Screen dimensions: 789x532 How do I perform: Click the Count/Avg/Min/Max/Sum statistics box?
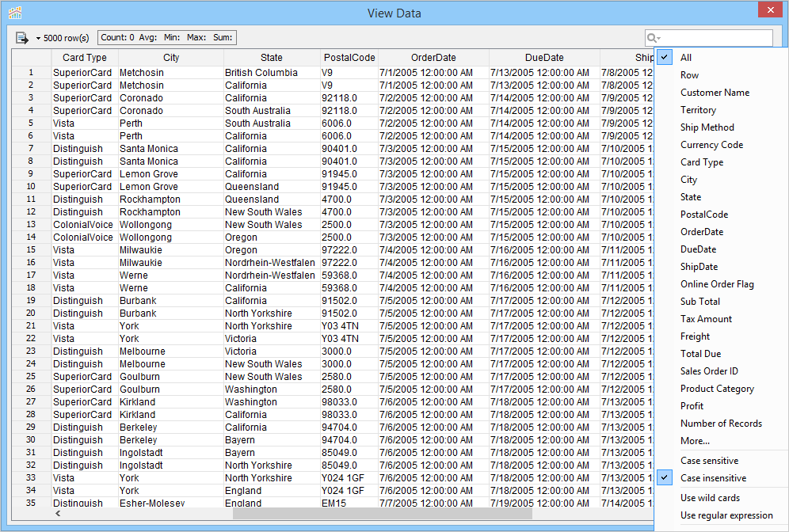pyautogui.click(x=166, y=38)
